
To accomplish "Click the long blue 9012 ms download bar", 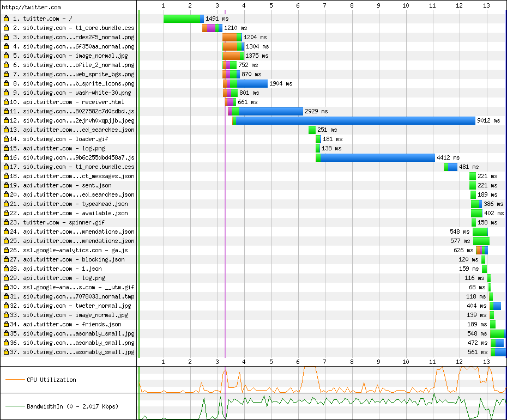I will [354, 120].
